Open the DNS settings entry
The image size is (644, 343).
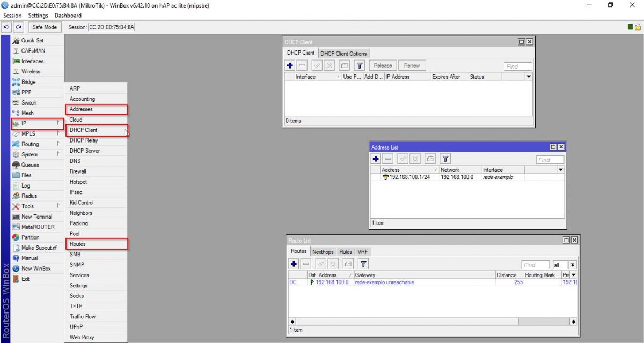(75, 161)
